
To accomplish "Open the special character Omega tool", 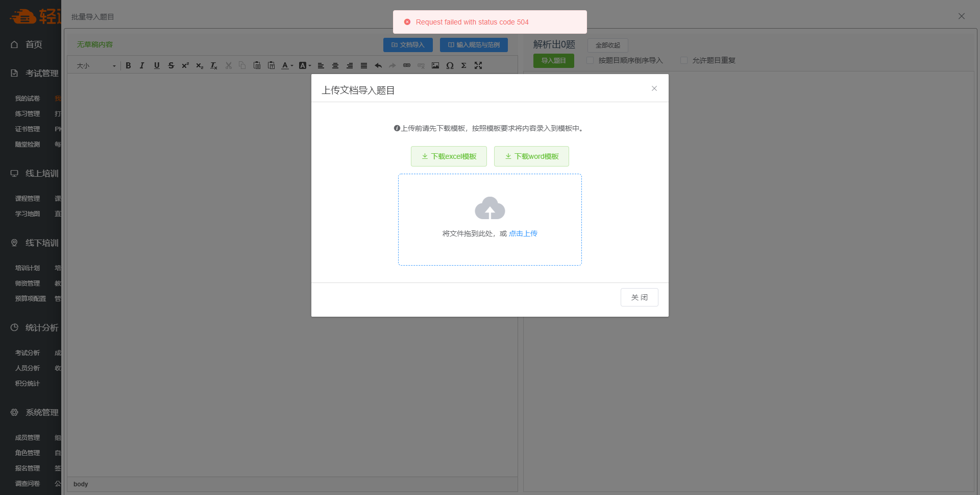I will click(450, 65).
